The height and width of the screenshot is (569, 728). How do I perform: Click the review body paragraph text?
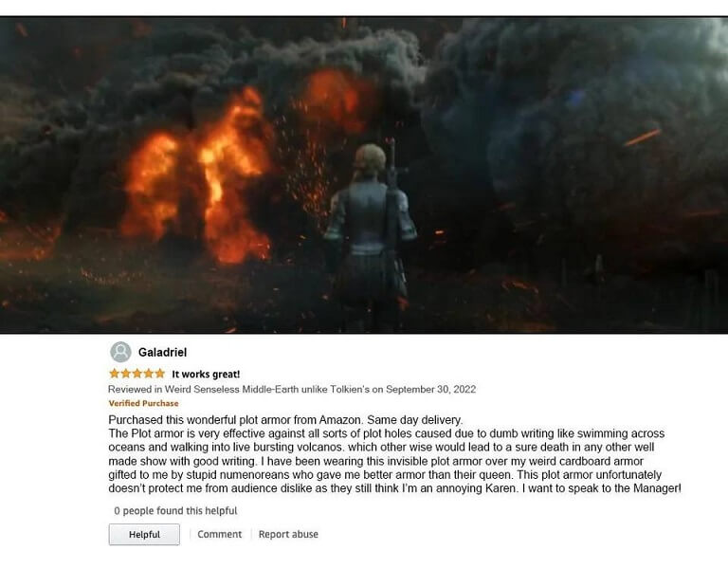click(394, 454)
